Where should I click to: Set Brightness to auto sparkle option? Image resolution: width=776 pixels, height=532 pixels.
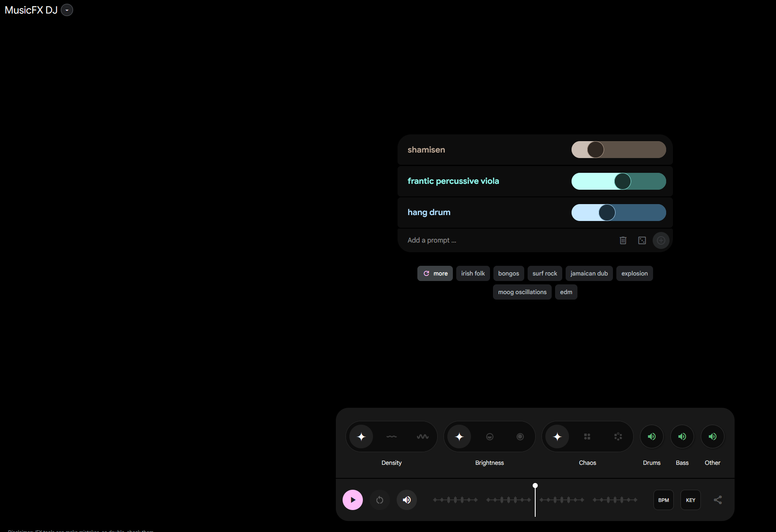459,437
